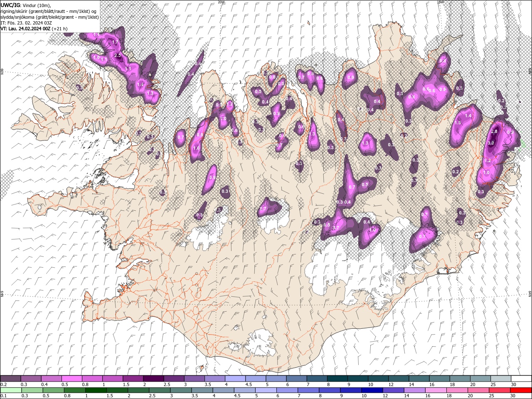The height and width of the screenshot is (399, 532).
Task: Pick the palest green 0.1 rain legend swatch
Action: coord(10,390)
